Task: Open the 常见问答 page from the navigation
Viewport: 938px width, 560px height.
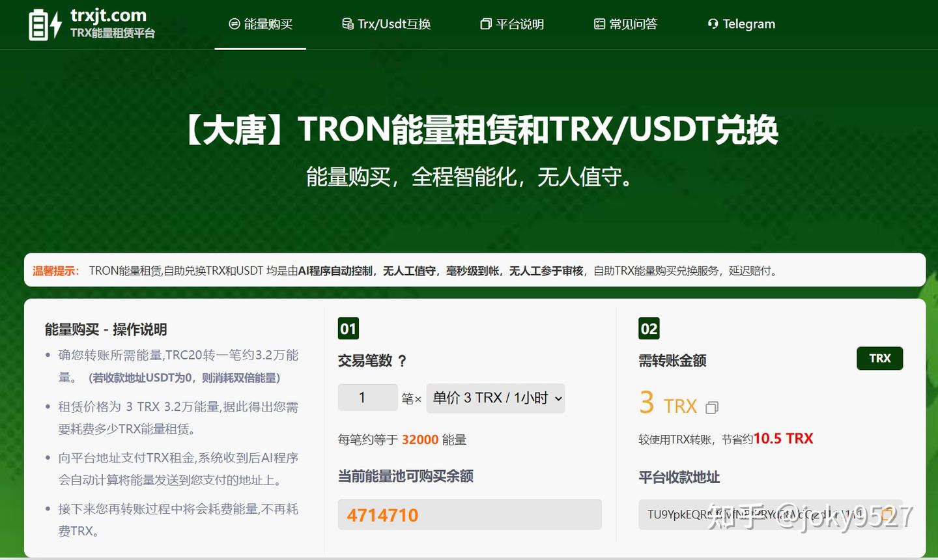Action: click(x=625, y=23)
